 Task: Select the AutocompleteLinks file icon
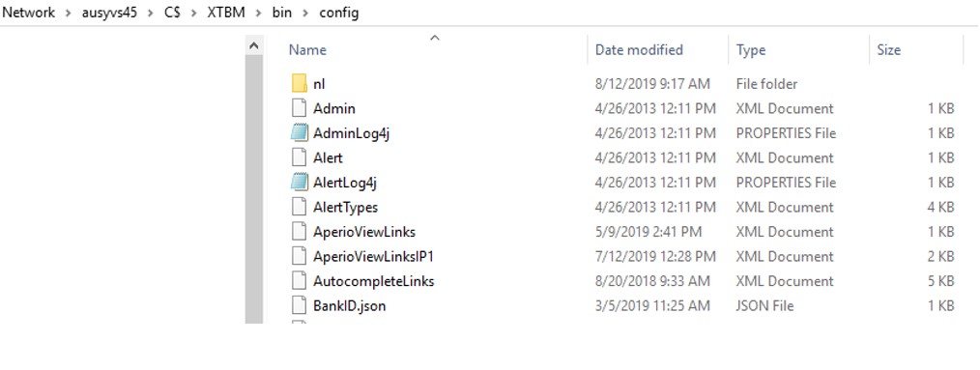300,280
